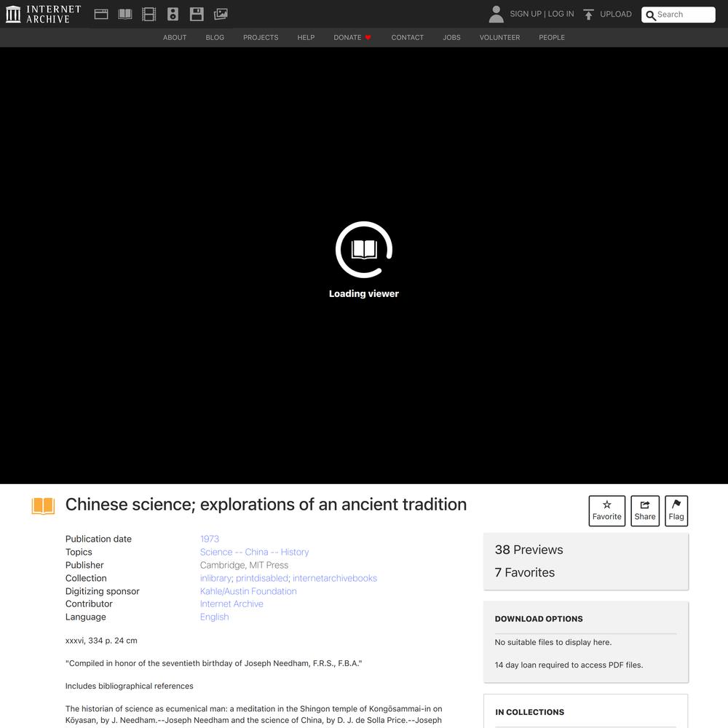Click the 'Compiled in honor' description line
Screen dimensions: 728x728
[x=213, y=663]
